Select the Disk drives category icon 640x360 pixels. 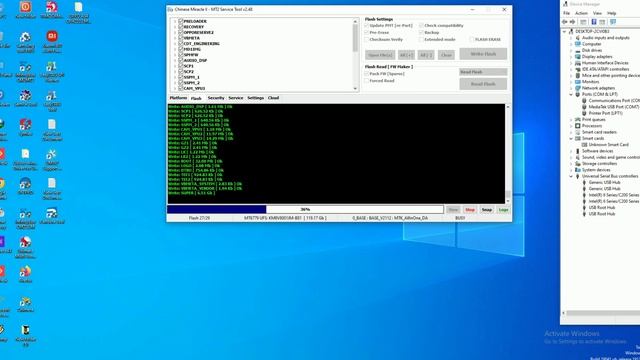(578, 50)
